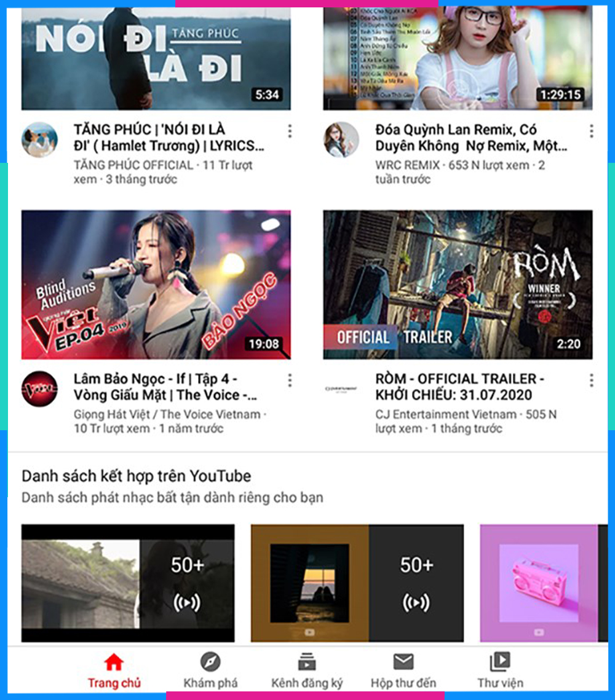615x700 pixels.
Task: Open more options for Đóa Quỳnh Lan Remix
Action: [592, 132]
